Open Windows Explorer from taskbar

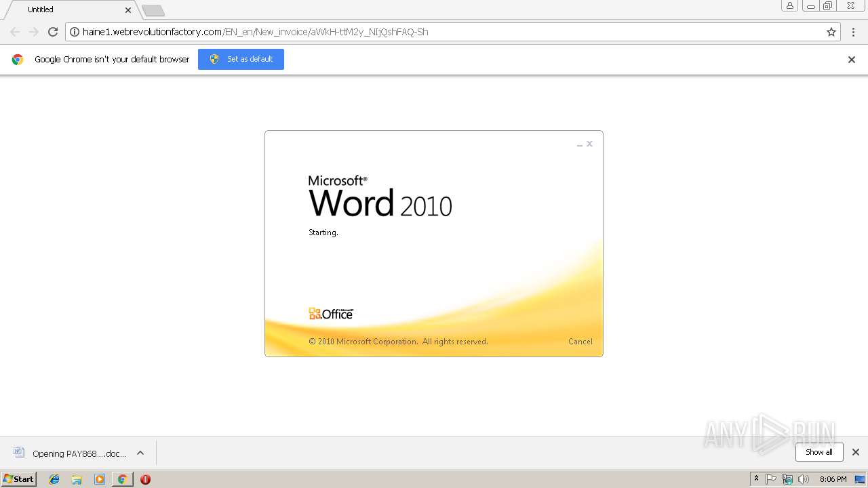(77, 479)
